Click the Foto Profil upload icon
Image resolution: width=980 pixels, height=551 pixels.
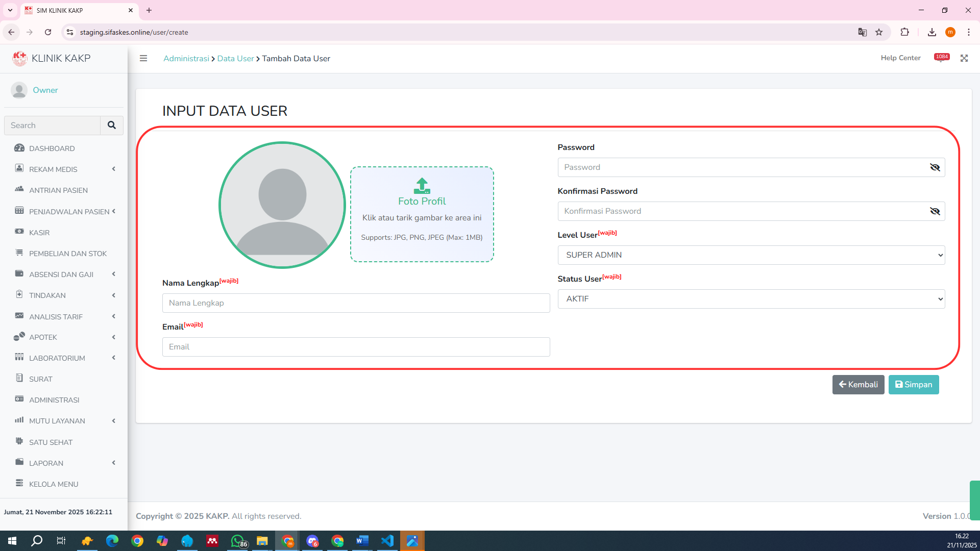(x=422, y=186)
